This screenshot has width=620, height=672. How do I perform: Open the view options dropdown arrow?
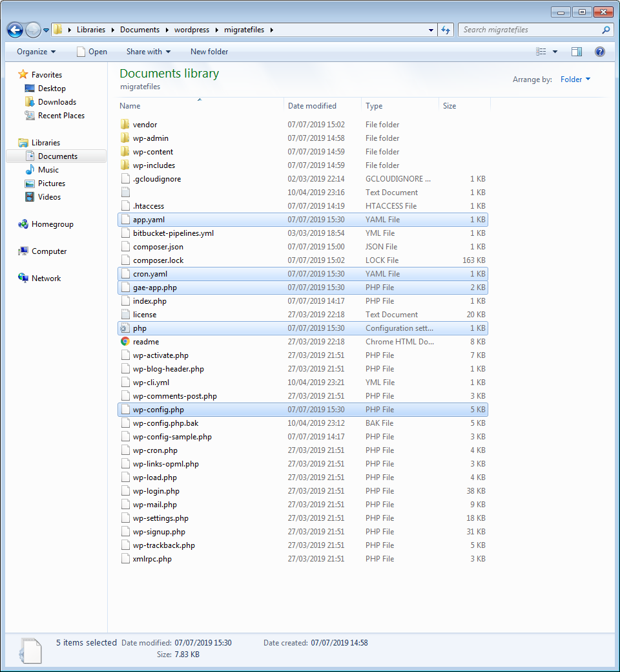pos(555,52)
